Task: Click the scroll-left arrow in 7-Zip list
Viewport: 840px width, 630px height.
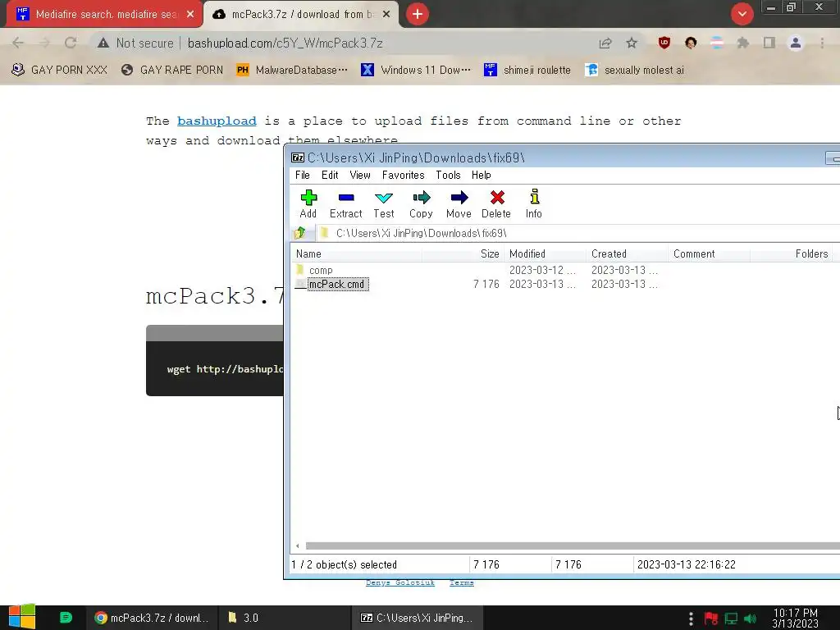Action: (297, 546)
